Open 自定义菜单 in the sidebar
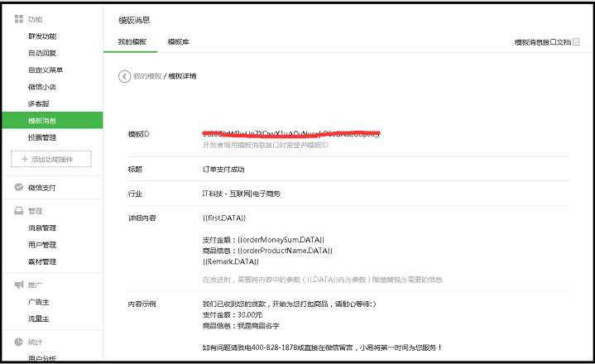The width and height of the screenshot is (595, 364). [x=46, y=70]
